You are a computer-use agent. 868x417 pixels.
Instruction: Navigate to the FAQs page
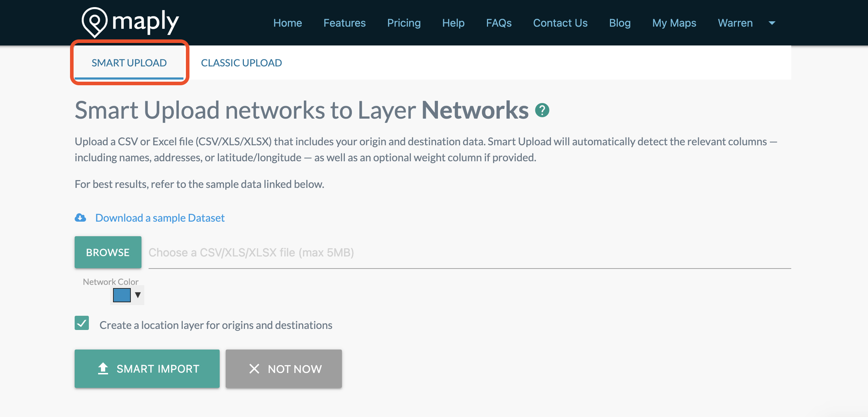click(x=499, y=23)
